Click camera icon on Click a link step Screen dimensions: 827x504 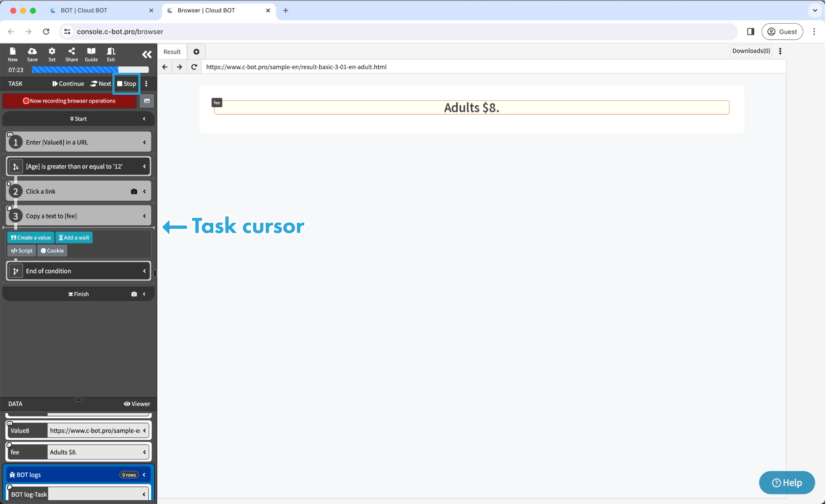click(x=134, y=192)
